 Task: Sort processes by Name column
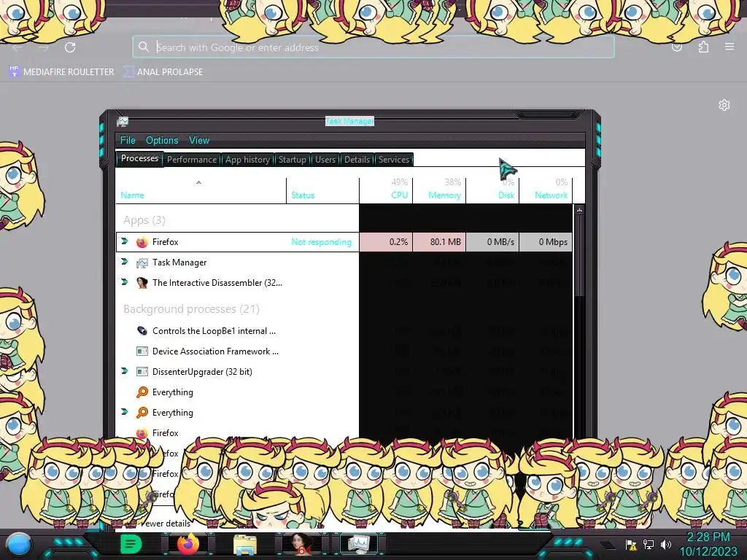coord(201,190)
